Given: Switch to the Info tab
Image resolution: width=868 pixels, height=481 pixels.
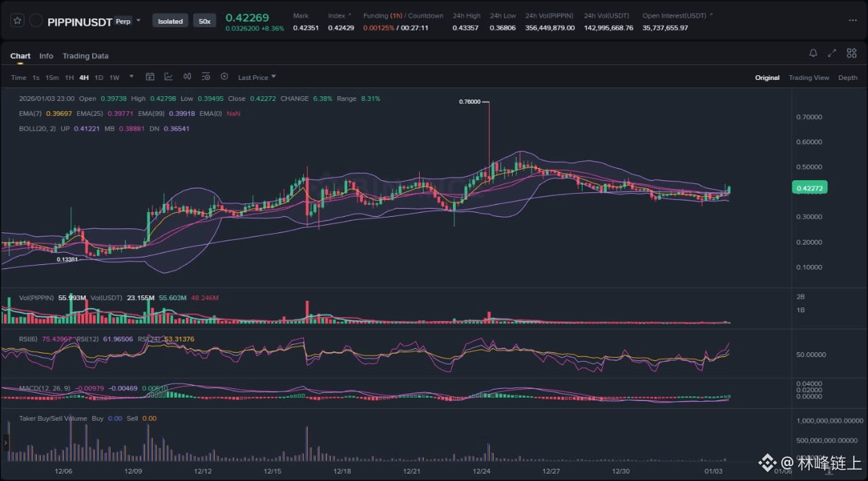Looking at the screenshot, I should pyautogui.click(x=46, y=56).
